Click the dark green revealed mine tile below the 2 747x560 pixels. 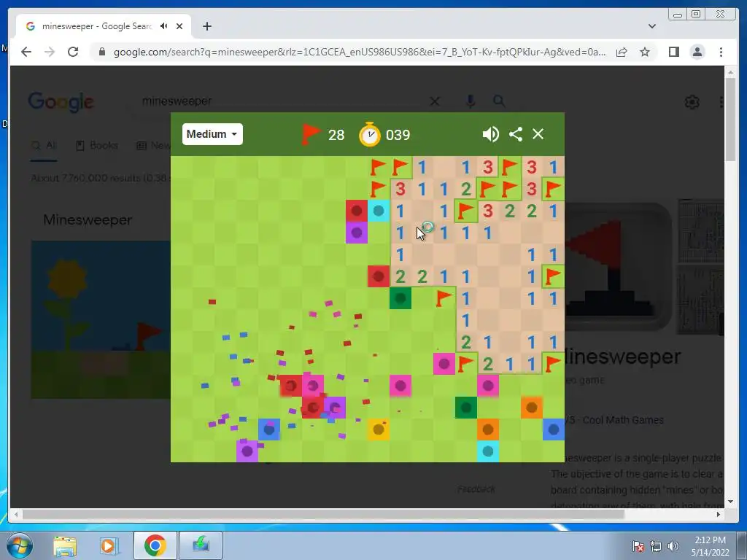click(400, 298)
